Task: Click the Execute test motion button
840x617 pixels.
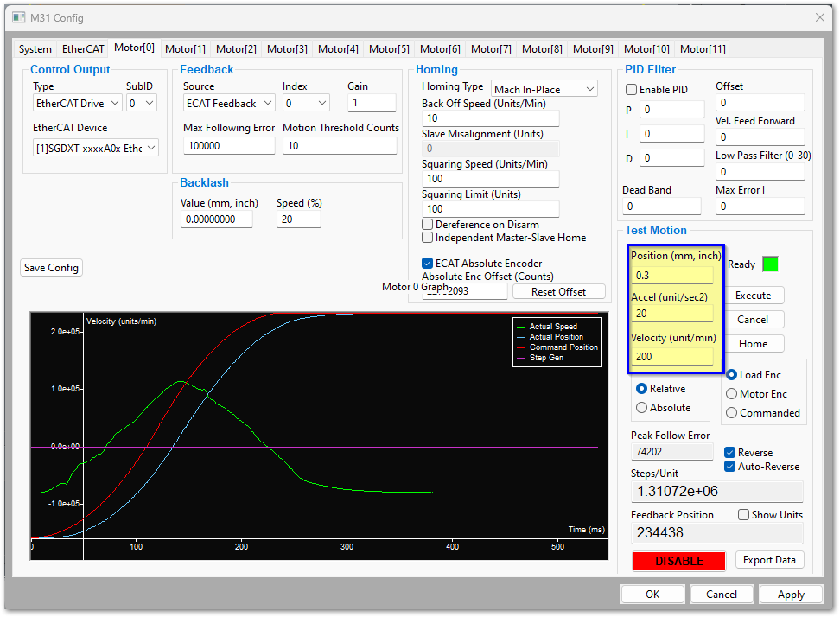Action: (754, 296)
